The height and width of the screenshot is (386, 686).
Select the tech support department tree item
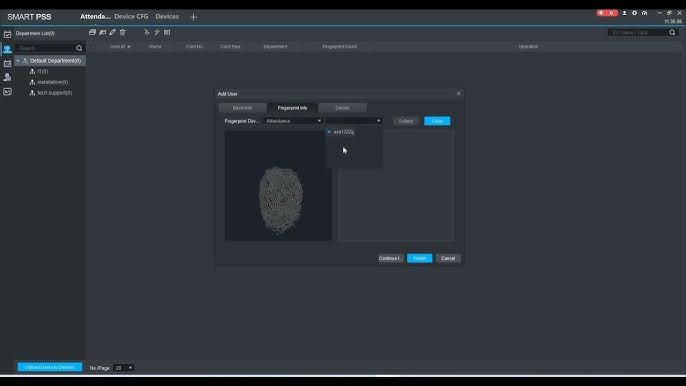point(55,93)
